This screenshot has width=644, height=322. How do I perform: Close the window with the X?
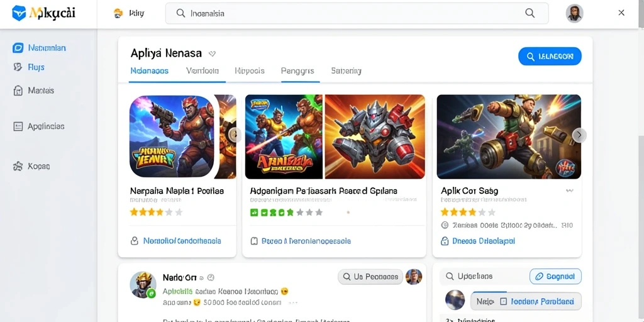[621, 13]
